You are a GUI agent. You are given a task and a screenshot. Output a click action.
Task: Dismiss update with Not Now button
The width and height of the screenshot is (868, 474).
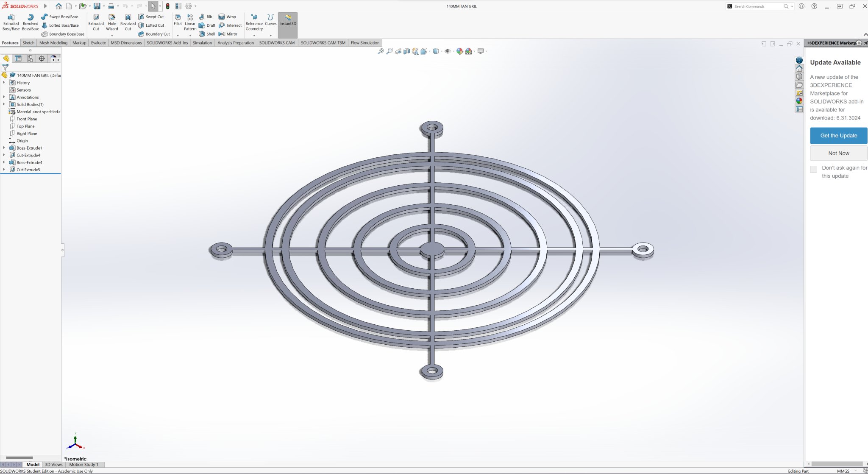838,153
